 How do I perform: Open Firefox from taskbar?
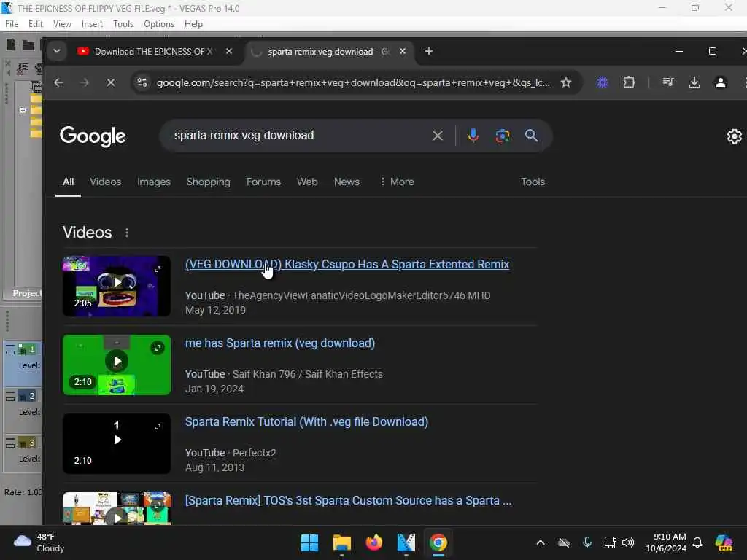click(x=374, y=542)
